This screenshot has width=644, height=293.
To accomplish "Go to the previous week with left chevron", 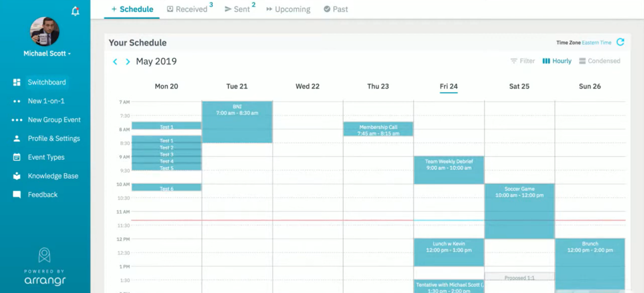I will click(115, 62).
